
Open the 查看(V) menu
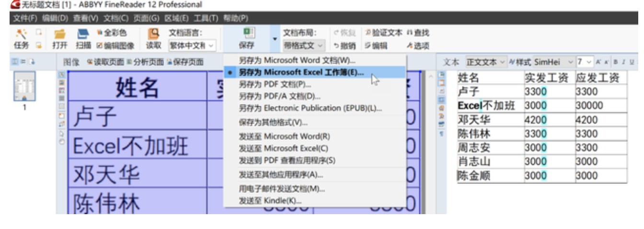pos(86,18)
